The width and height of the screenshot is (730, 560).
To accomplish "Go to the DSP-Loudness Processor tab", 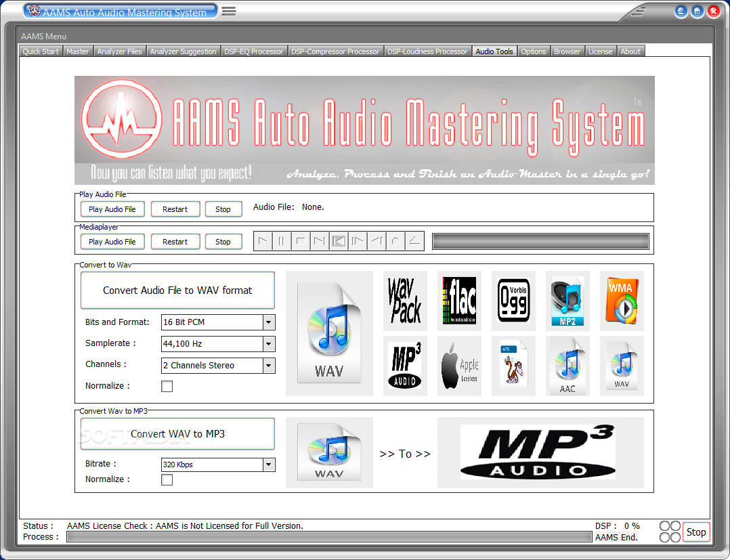I will tap(427, 51).
